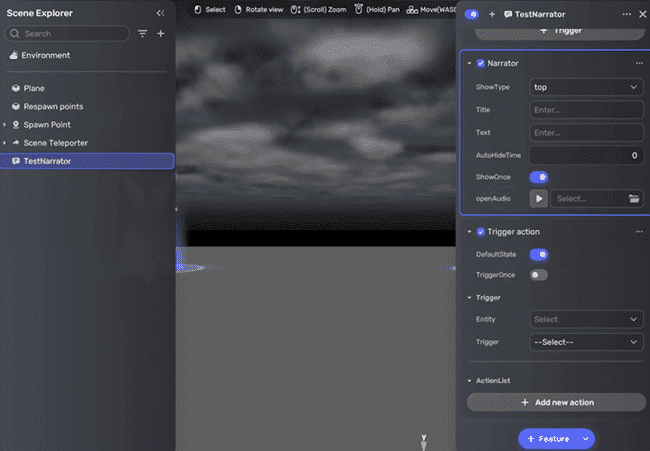Image resolution: width=650 pixels, height=451 pixels.
Task: Open the TestNarrator panel's three-dot menu
Action: (x=626, y=14)
